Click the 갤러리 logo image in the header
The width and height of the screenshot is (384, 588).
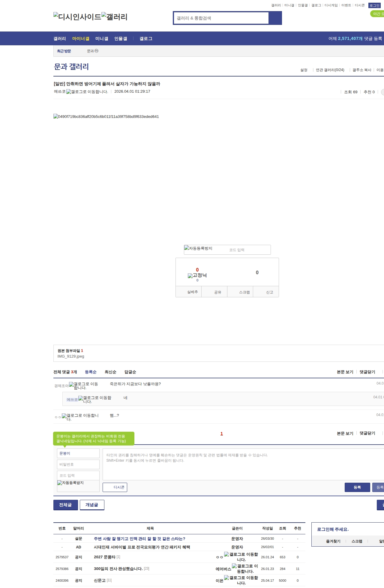(x=114, y=17)
